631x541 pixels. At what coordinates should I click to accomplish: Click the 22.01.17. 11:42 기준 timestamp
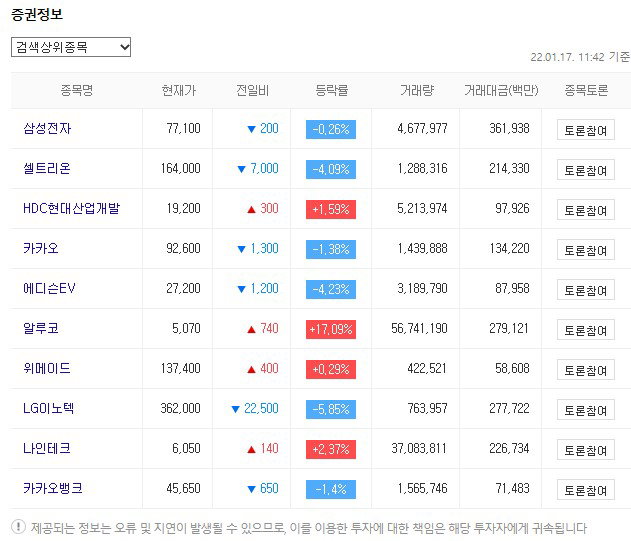pyautogui.click(x=580, y=57)
